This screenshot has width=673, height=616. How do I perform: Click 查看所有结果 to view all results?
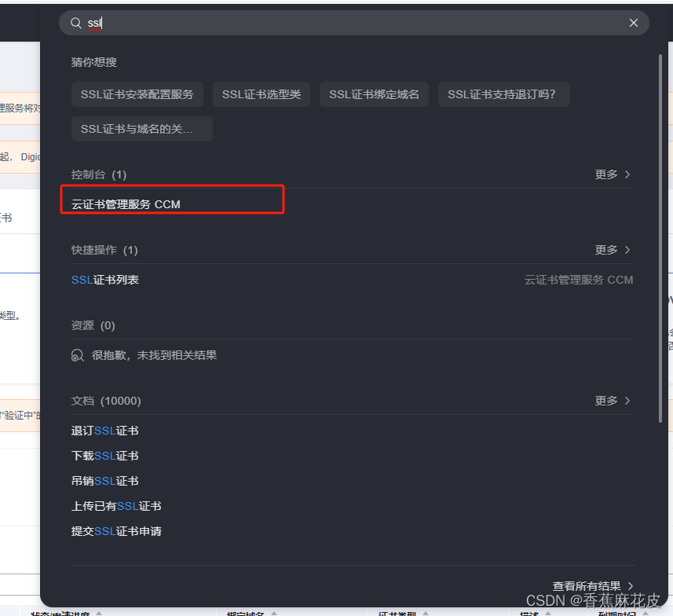click(593, 586)
